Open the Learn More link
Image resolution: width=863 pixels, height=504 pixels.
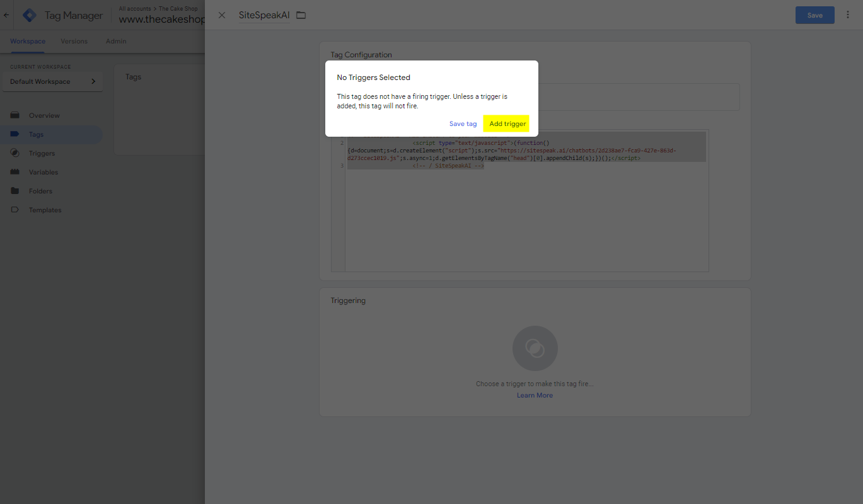pos(535,395)
